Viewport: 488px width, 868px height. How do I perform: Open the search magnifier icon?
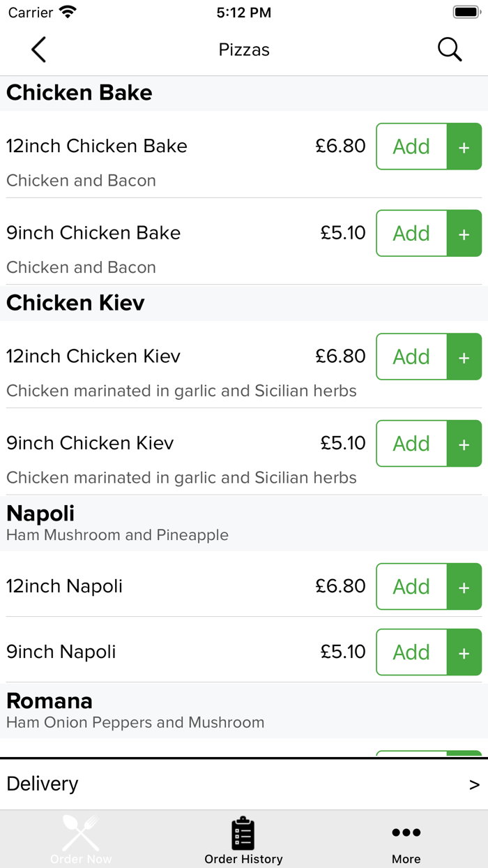pos(449,50)
